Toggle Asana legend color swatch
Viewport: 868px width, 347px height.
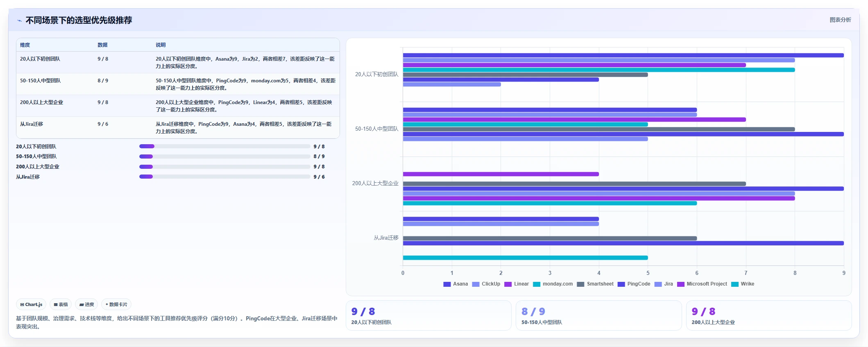coord(447,284)
